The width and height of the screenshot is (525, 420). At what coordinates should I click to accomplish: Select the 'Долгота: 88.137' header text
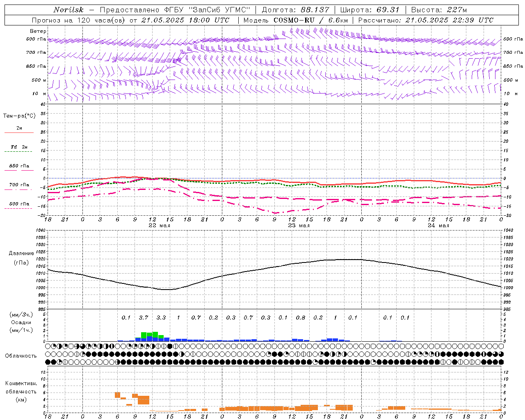[x=295, y=10]
